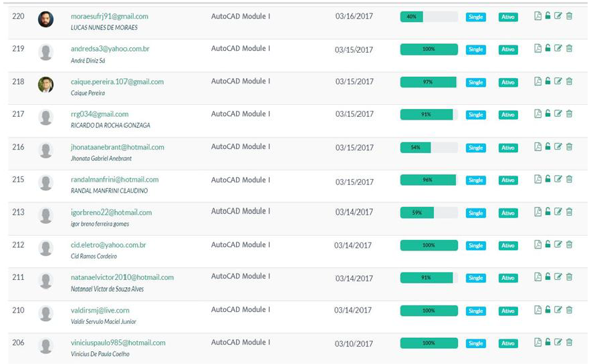The width and height of the screenshot is (589, 364).
Task: Export PDF for igorbreno22@hotmail.com row
Action: coord(538,212)
